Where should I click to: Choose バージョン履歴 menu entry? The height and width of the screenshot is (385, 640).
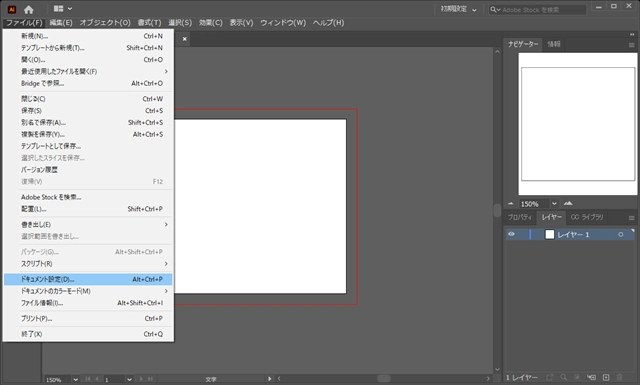click(x=88, y=170)
